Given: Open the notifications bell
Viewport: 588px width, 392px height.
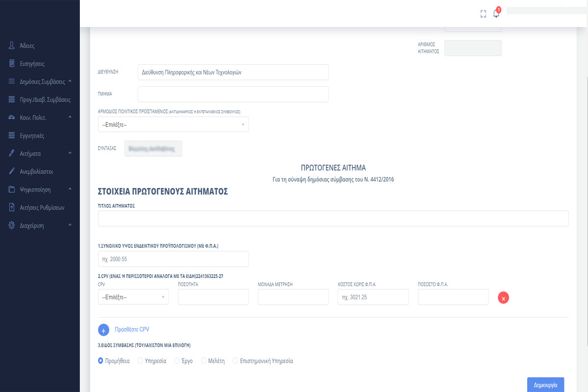Looking at the screenshot, I should pyautogui.click(x=496, y=13).
